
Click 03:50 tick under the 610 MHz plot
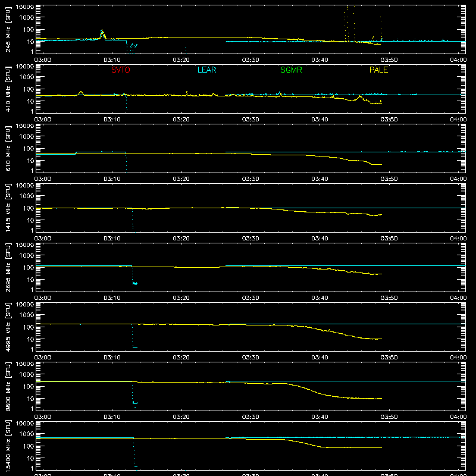(389, 179)
